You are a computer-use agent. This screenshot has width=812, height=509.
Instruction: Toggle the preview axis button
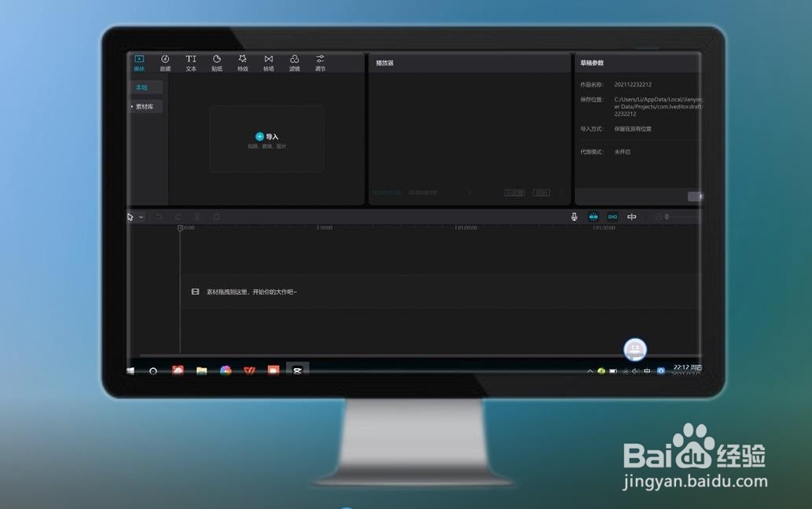click(x=632, y=216)
